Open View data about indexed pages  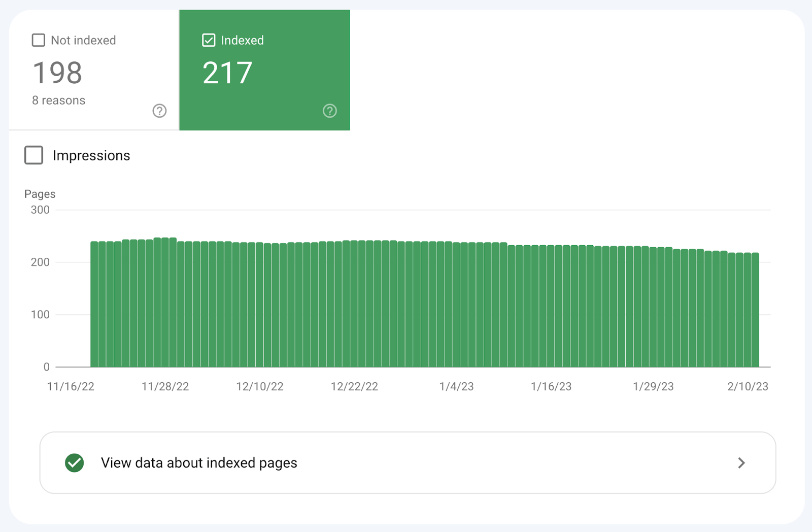(199, 462)
